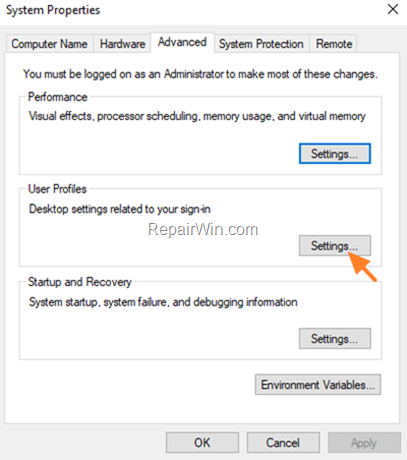Image resolution: width=407 pixels, height=460 pixels.
Task: Confirm with the OK button
Action: click(202, 443)
